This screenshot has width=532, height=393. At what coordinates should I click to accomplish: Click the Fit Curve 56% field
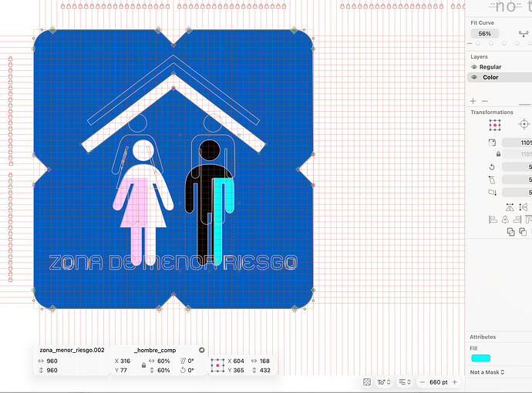pos(484,34)
